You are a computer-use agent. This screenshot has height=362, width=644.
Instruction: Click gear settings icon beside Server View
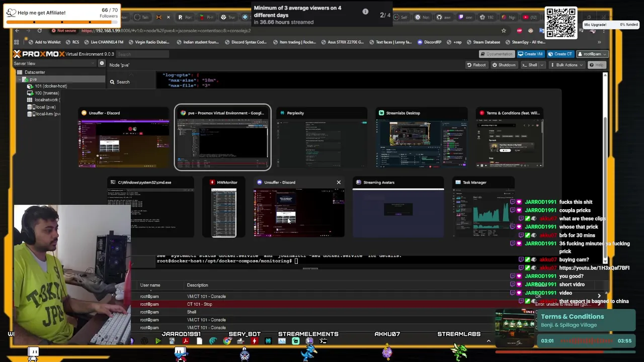(x=102, y=64)
